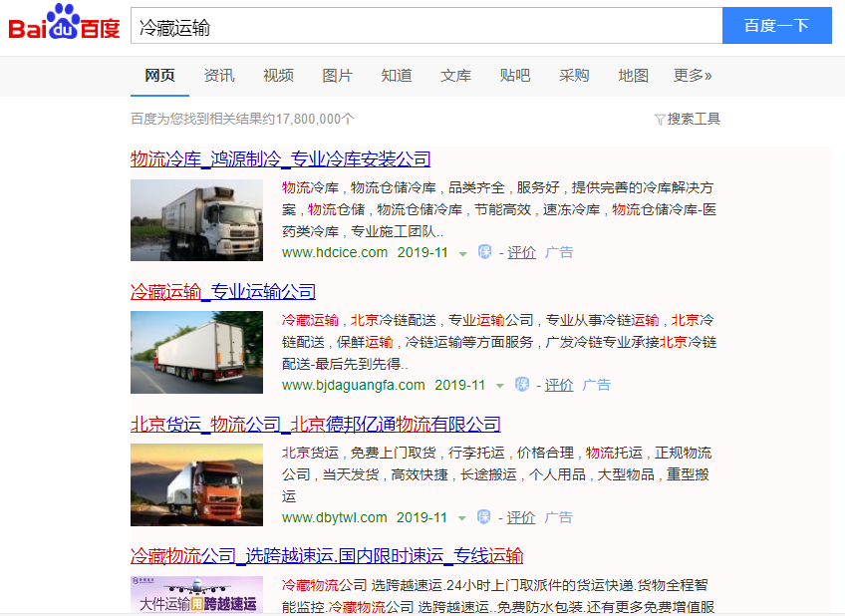
Task: Open the 知道 tab
Action: 397,76
